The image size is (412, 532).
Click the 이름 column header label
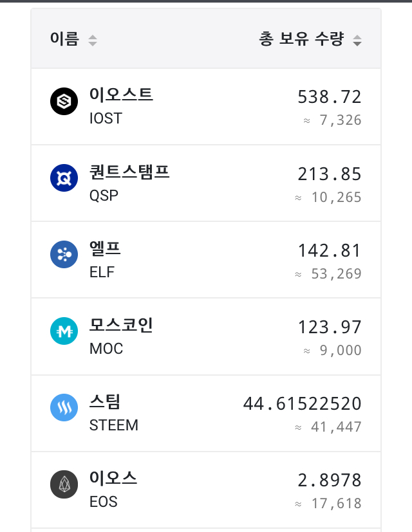pyautogui.click(x=64, y=39)
